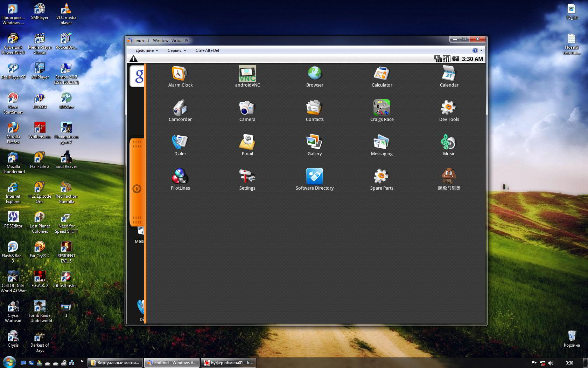
Task: Select the KMPlayer desktop shortcut
Action: [x=40, y=71]
